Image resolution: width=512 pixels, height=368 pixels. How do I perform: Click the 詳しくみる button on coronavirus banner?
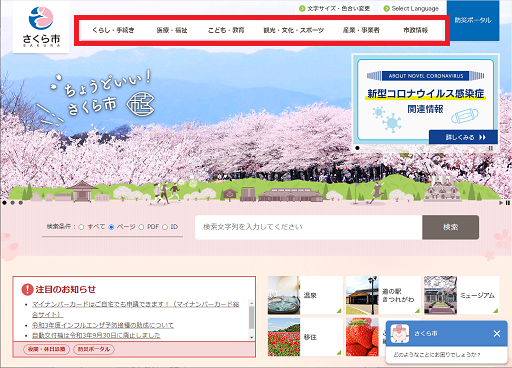463,137
